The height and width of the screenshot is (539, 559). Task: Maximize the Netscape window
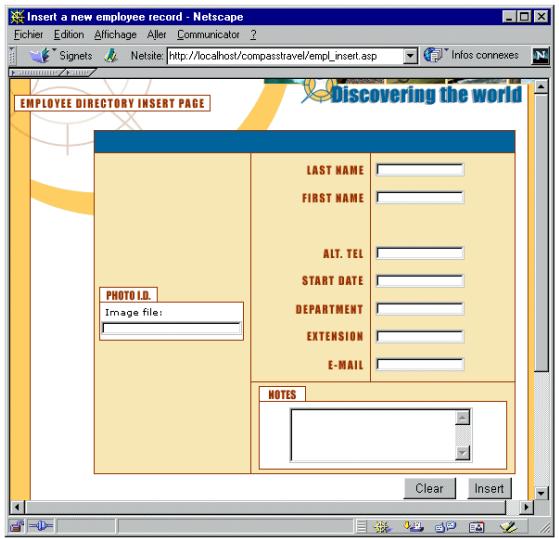[x=524, y=17]
